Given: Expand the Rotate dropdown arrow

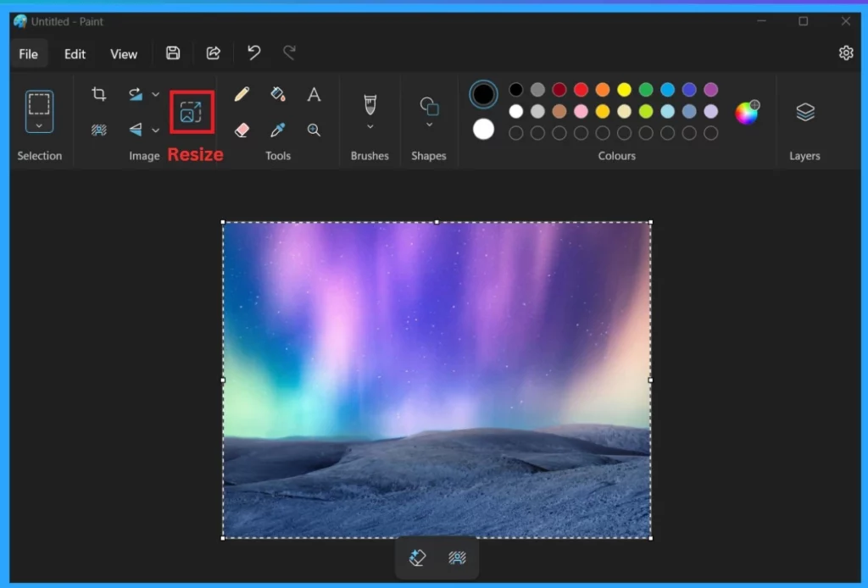Looking at the screenshot, I should click(156, 95).
